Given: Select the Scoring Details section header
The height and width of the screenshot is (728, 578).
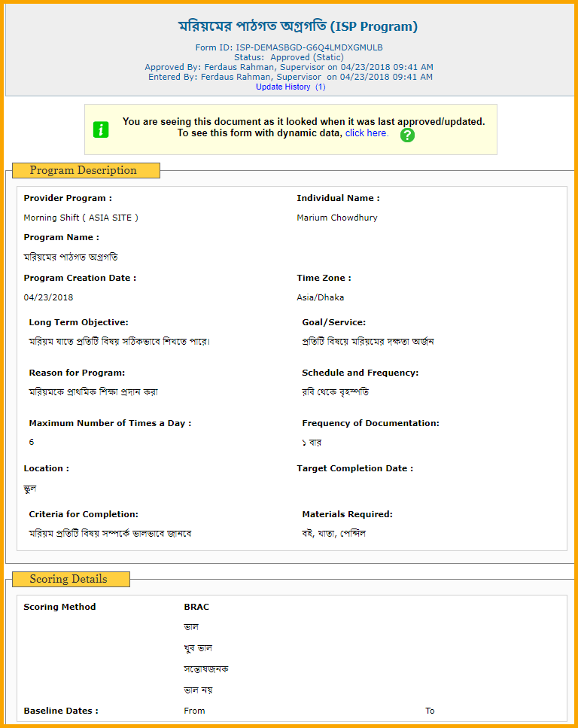Looking at the screenshot, I should (x=71, y=579).
